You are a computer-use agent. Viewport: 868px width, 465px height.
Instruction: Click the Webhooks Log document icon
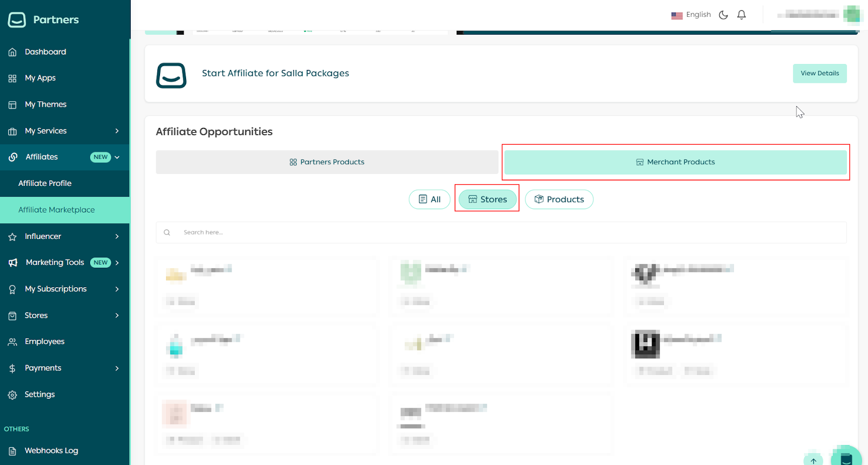(12, 451)
